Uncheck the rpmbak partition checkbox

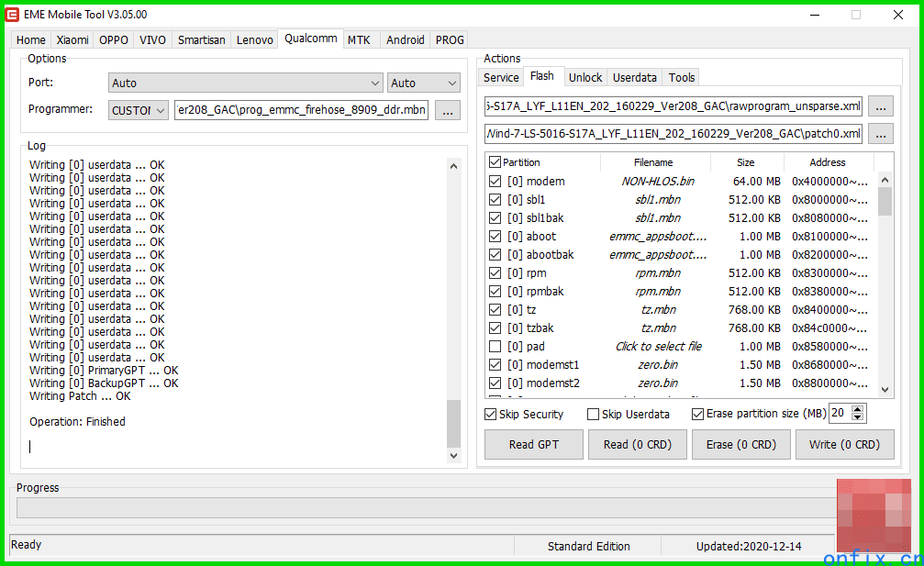495,291
